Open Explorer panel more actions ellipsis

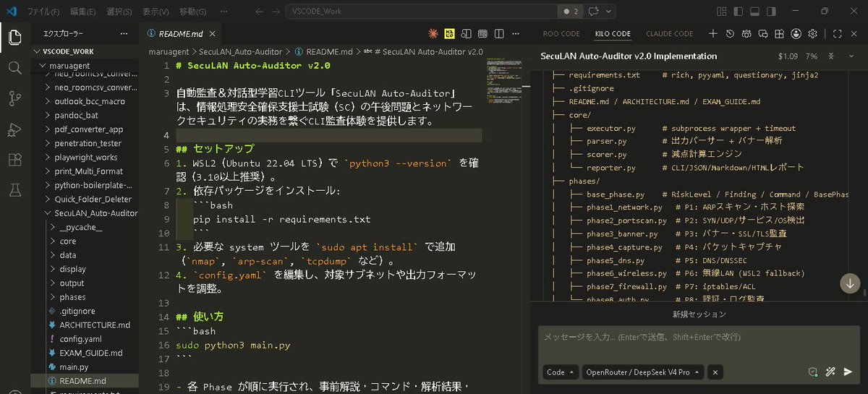[123, 33]
